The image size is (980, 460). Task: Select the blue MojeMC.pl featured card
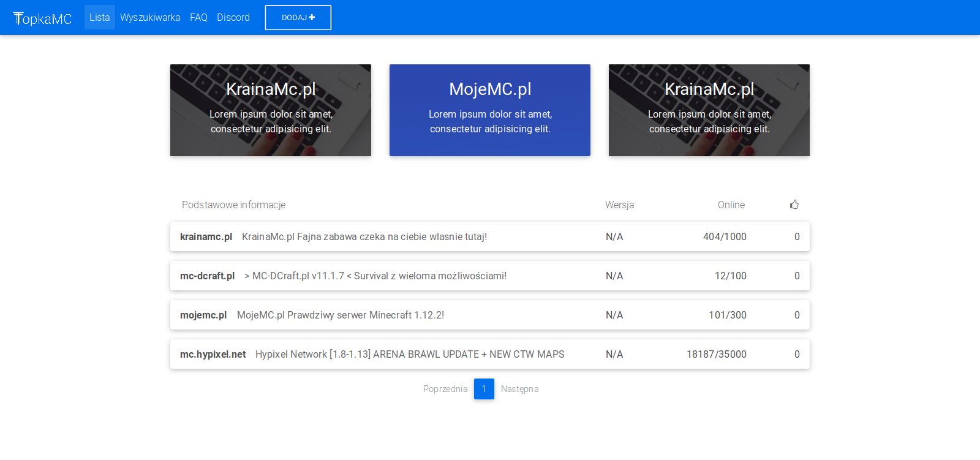[x=490, y=110]
